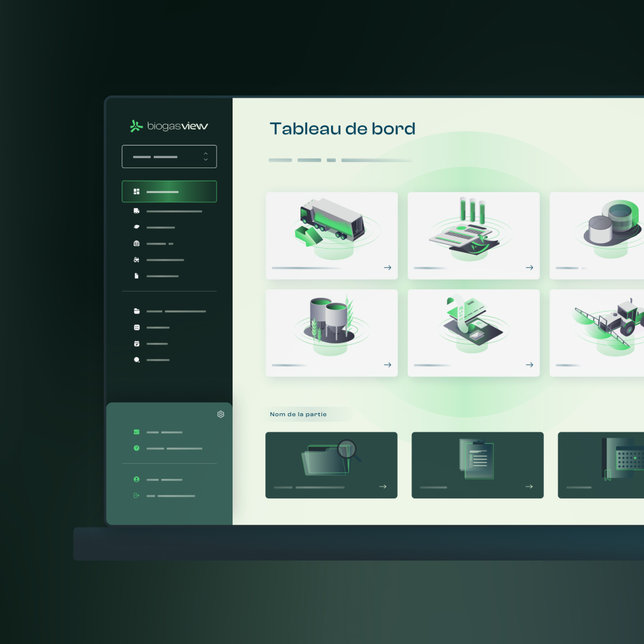This screenshot has width=644, height=644.
Task: Click the logout icon in the bottom panel
Action: coord(137,496)
